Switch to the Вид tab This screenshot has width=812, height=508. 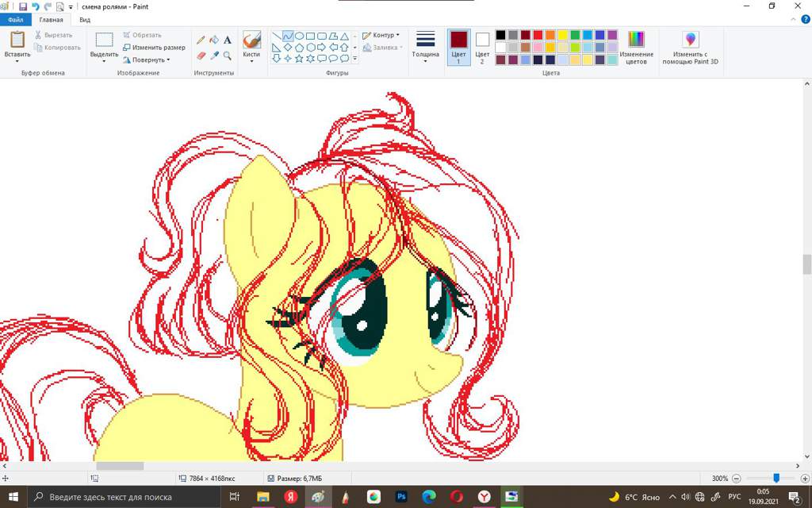click(x=85, y=20)
